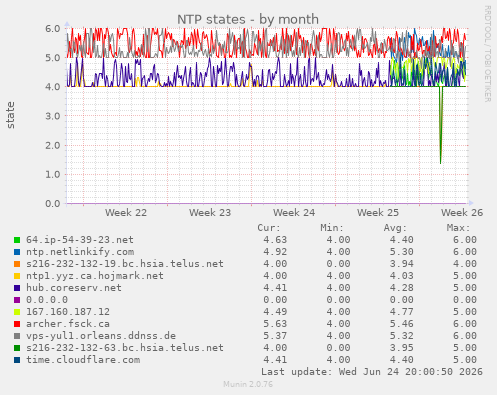Click the navy swatch for time.cloudflare.com
Image resolution: width=497 pixels, height=395 pixels.
pos(17,360)
